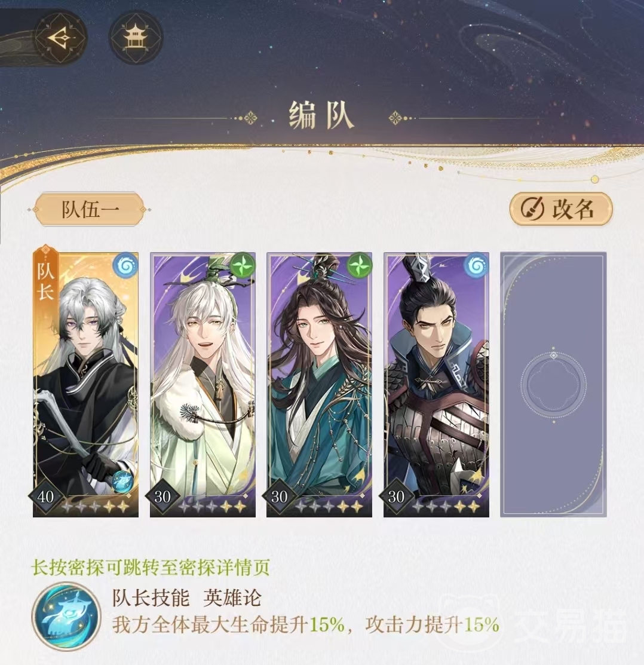Tap the level 40 badge on leader
Viewport: 644px width, 665px height.
click(x=45, y=496)
